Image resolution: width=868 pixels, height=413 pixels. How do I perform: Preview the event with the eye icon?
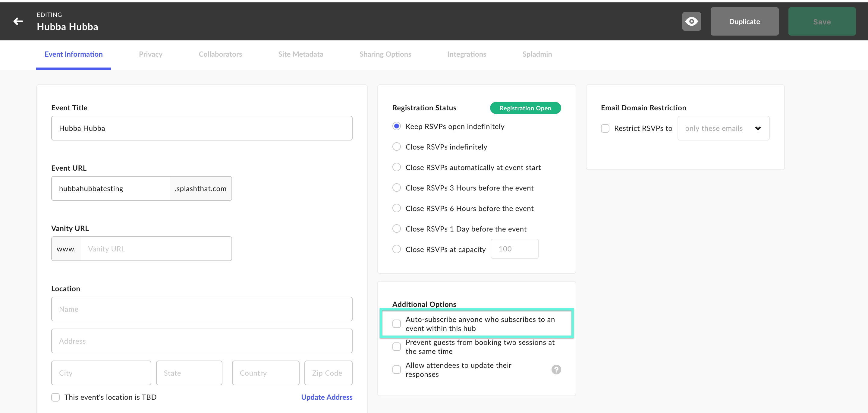click(x=691, y=22)
